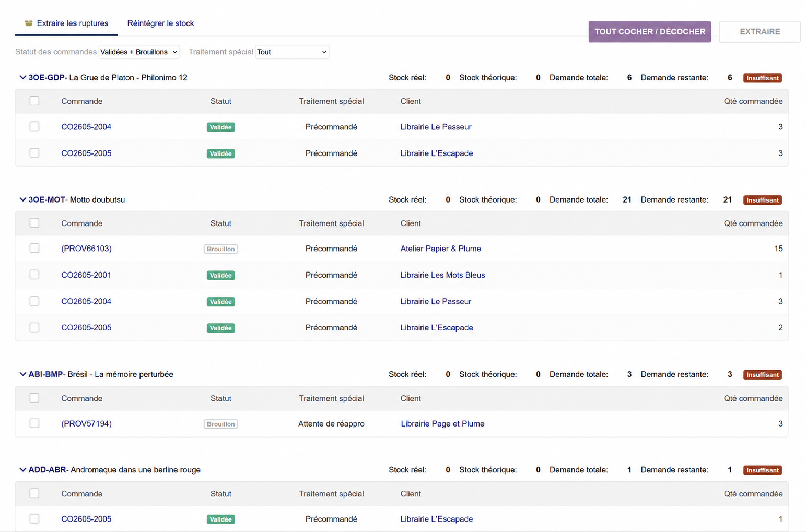Open draft order (PROV66103)

click(86, 249)
